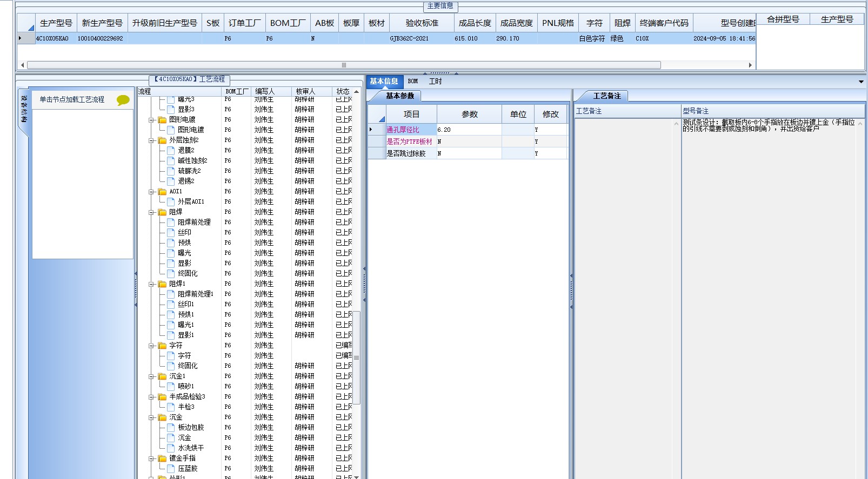Viewport: 868px width, 479px height.
Task: Click the folder icon of 沉金1
Action: coord(162,376)
